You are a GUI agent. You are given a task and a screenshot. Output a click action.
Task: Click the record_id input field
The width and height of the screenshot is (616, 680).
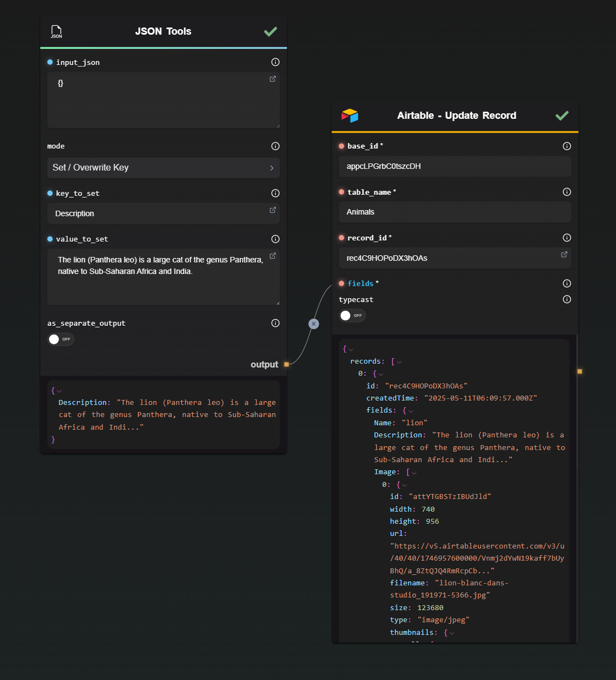(455, 258)
